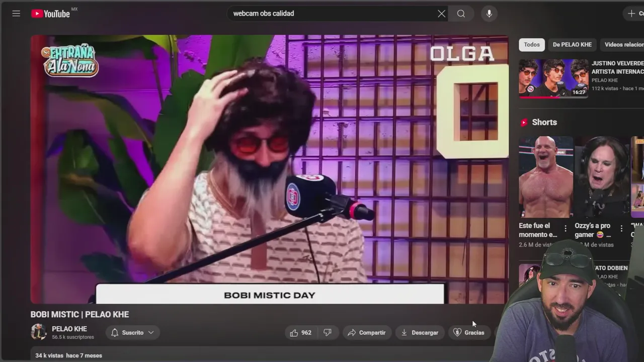Open the PELAO KHE channel avatar
644x362 pixels.
pos(39,332)
